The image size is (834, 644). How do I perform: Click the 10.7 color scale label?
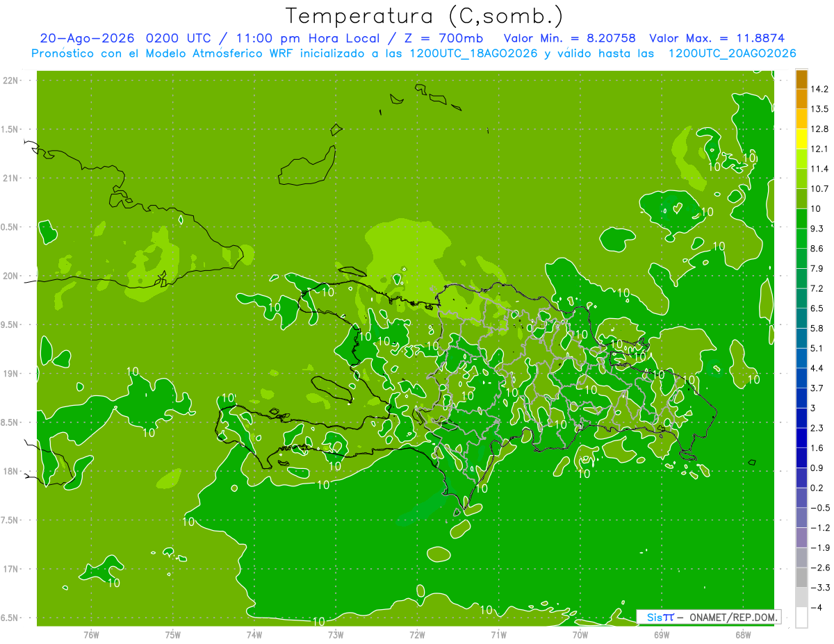pos(819,189)
